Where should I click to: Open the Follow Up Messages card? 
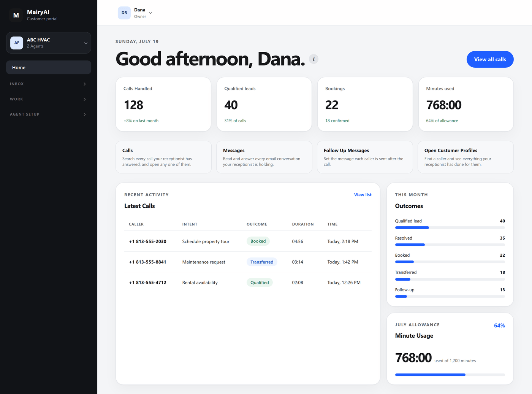[365, 157]
